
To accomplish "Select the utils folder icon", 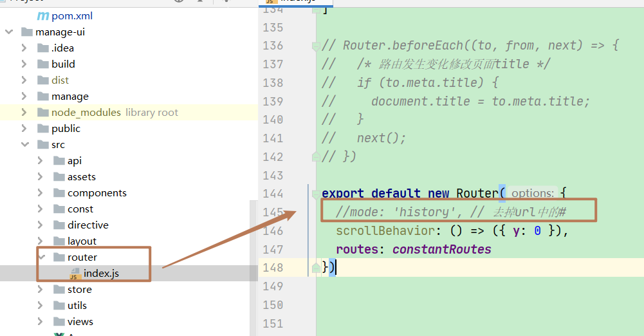I will pos(59,305).
